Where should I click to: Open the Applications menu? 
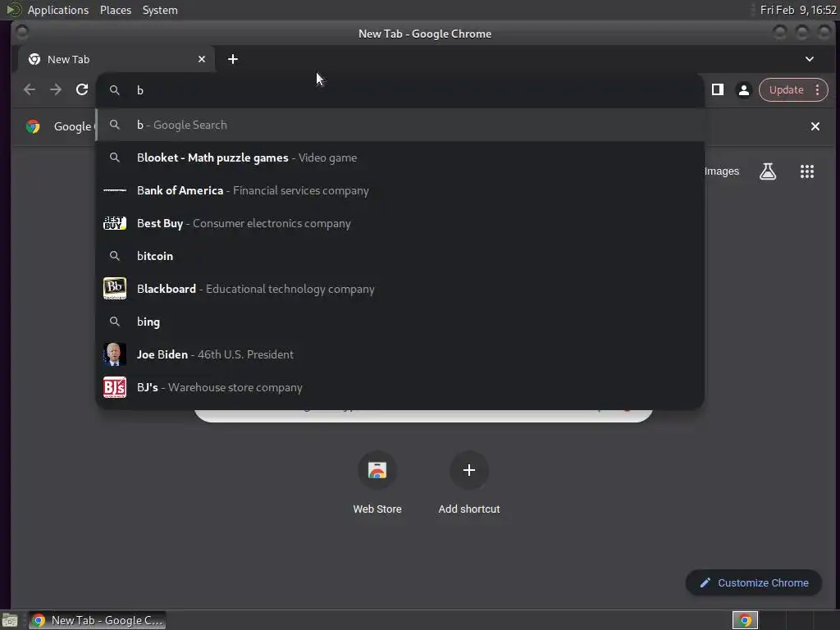click(58, 10)
